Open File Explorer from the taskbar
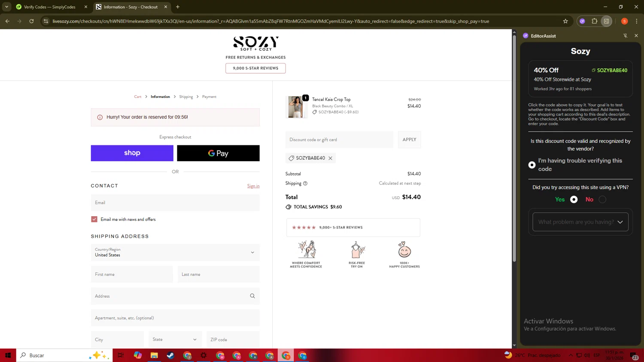Screen dimensions: 644x362 [154, 355]
